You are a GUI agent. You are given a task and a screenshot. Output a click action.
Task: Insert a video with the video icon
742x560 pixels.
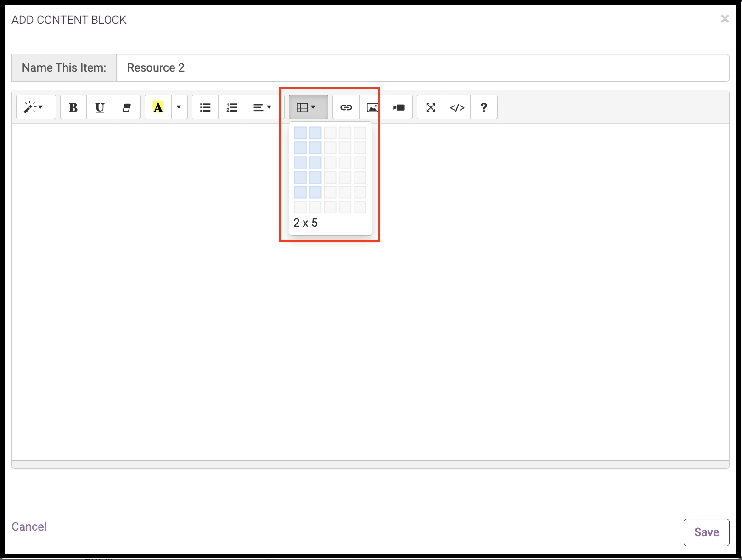click(399, 107)
